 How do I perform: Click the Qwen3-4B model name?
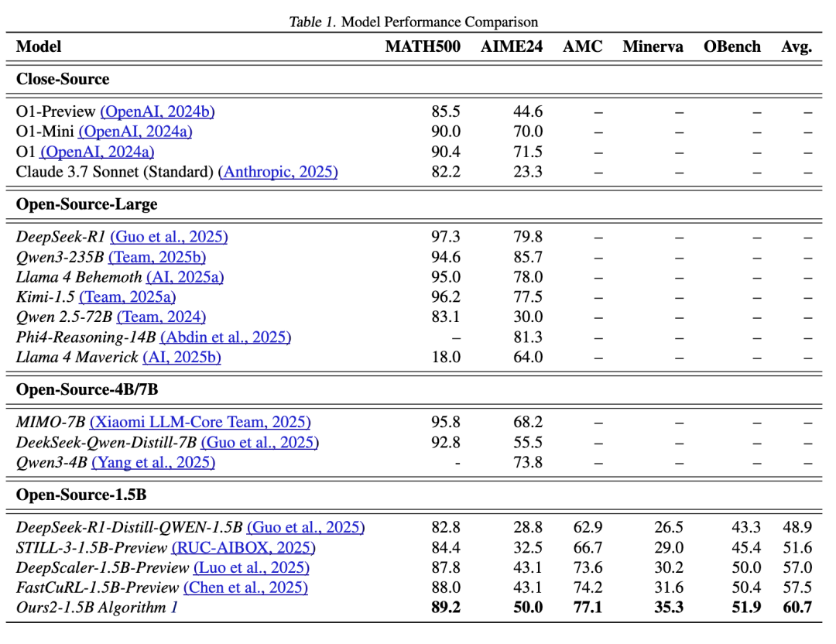tap(51, 462)
